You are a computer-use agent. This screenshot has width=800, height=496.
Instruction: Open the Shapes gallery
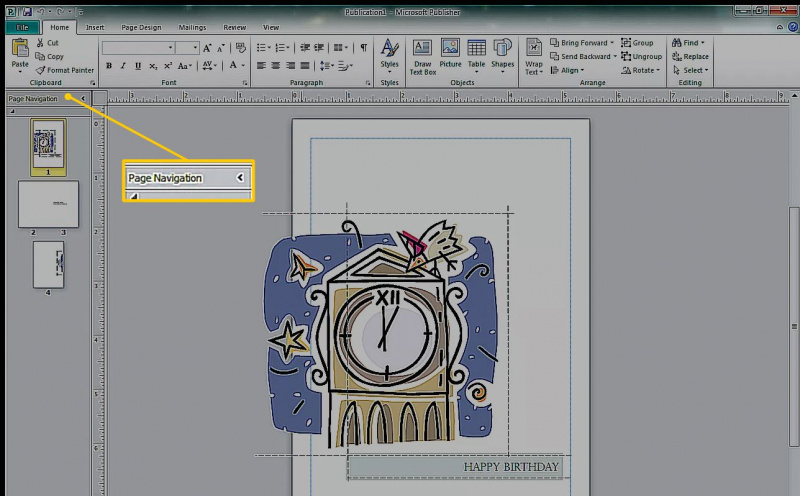(503, 56)
